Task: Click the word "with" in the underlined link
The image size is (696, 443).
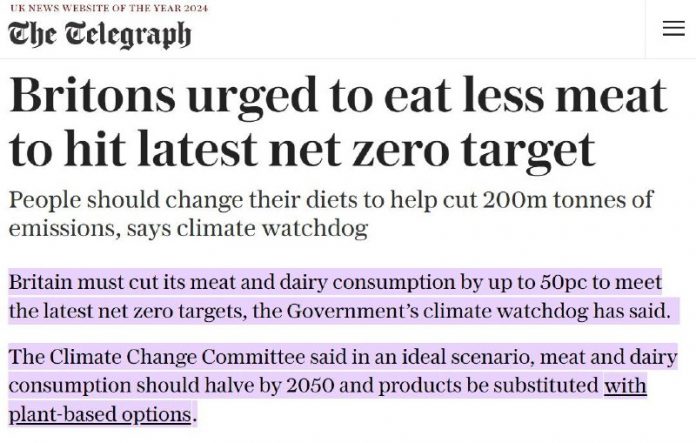Action: (625, 385)
